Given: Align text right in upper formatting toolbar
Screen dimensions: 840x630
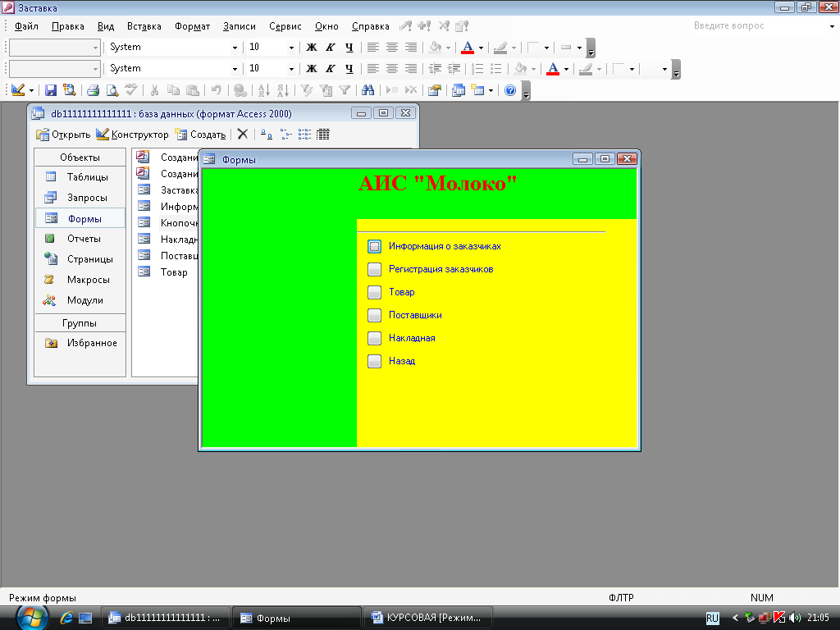Looking at the screenshot, I should tap(411, 47).
